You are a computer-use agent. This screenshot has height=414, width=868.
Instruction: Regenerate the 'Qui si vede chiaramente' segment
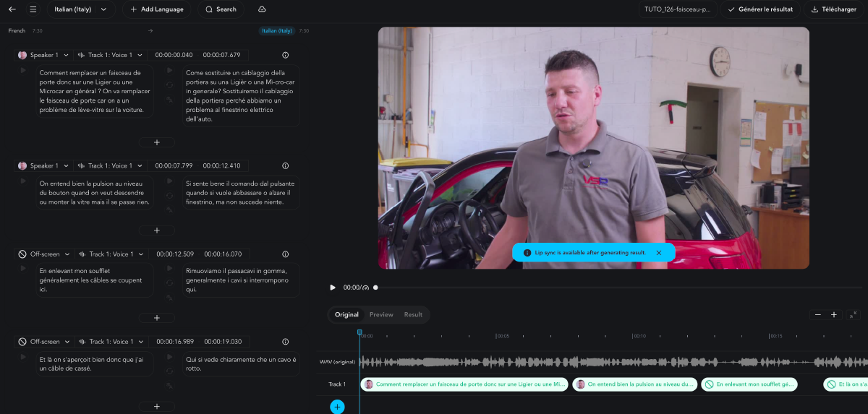169,371
